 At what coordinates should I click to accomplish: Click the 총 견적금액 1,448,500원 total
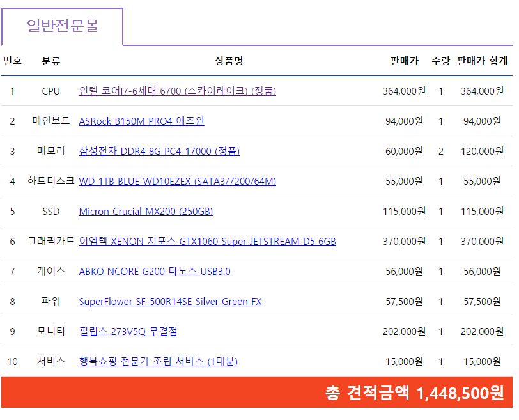click(x=414, y=393)
